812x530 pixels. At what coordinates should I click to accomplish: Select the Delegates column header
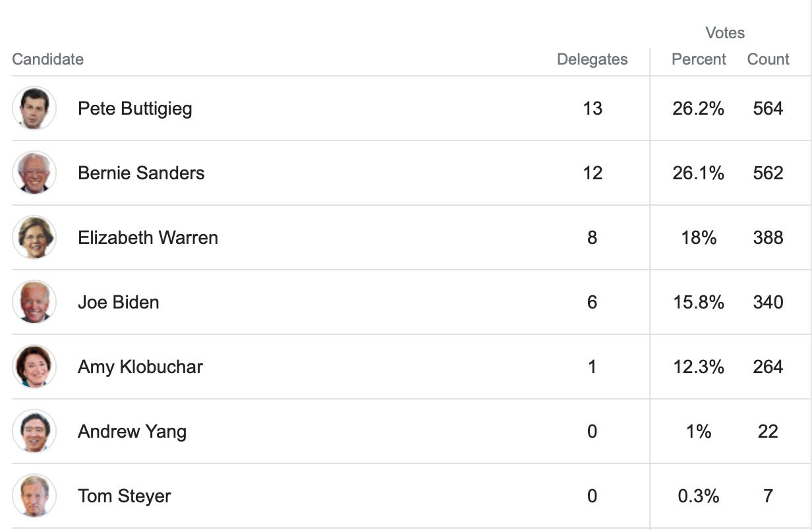[593, 59]
